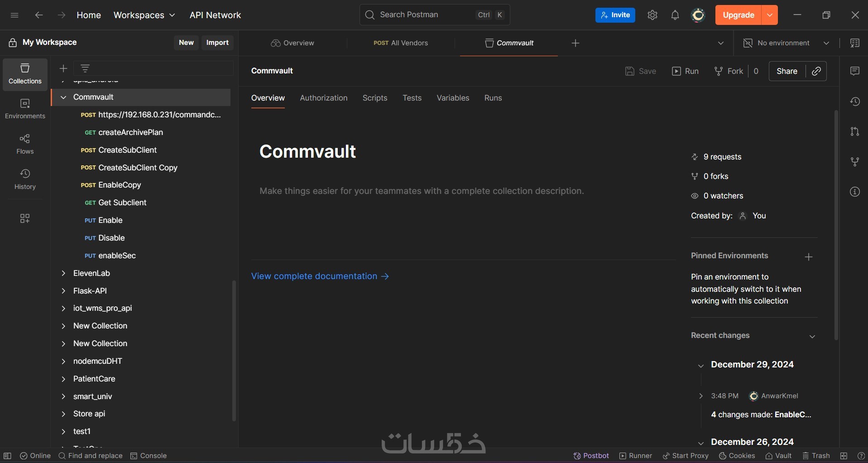Open the help icon in status bar
The width and height of the screenshot is (868, 463).
pyautogui.click(x=861, y=456)
